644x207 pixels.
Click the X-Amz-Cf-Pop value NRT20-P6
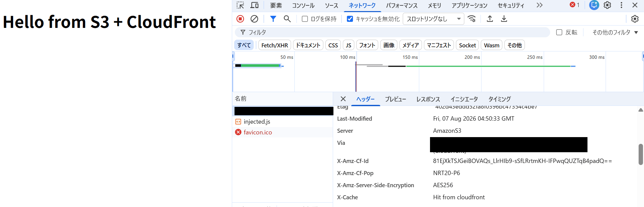click(x=446, y=173)
